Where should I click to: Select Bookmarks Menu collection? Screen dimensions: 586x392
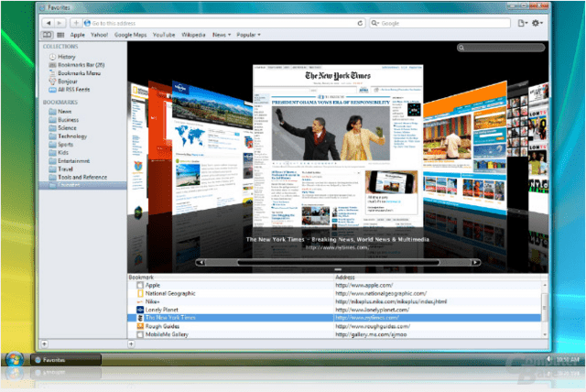[75, 73]
